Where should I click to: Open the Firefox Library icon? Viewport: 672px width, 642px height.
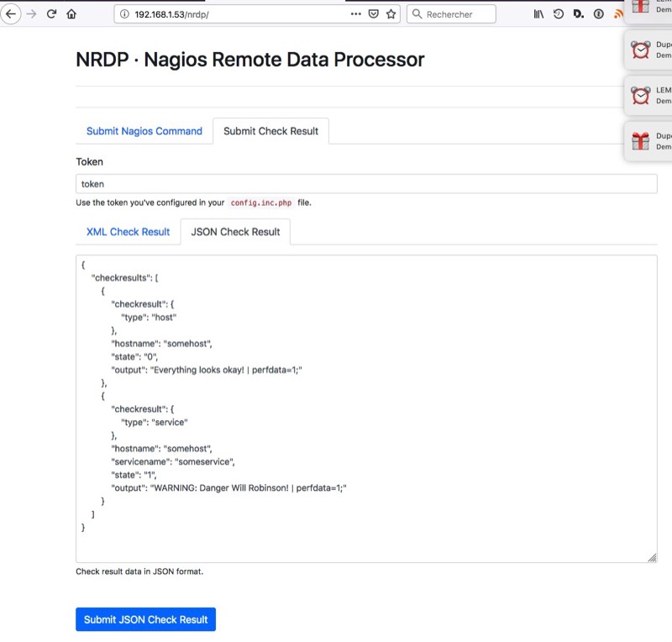click(539, 14)
